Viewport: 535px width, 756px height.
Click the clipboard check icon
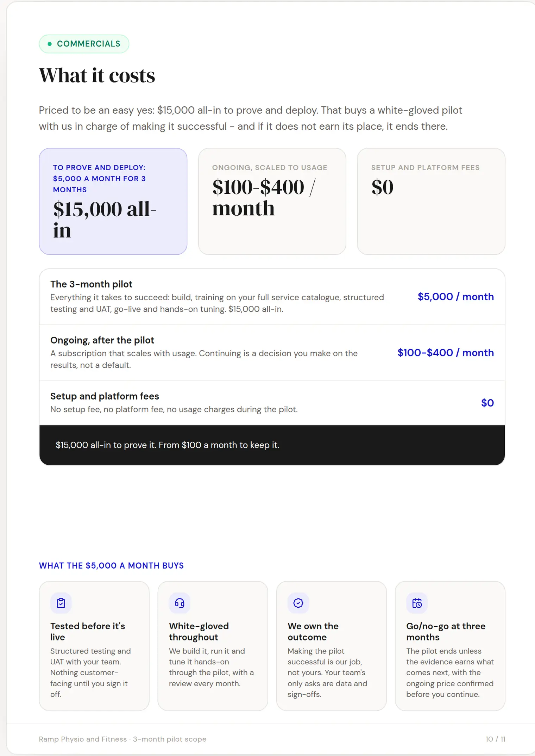61,603
